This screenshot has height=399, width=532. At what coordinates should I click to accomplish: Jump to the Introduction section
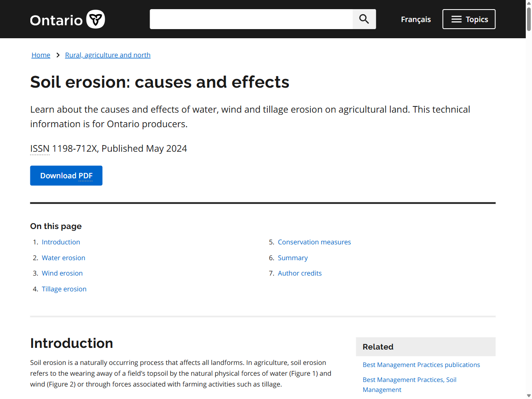click(61, 241)
